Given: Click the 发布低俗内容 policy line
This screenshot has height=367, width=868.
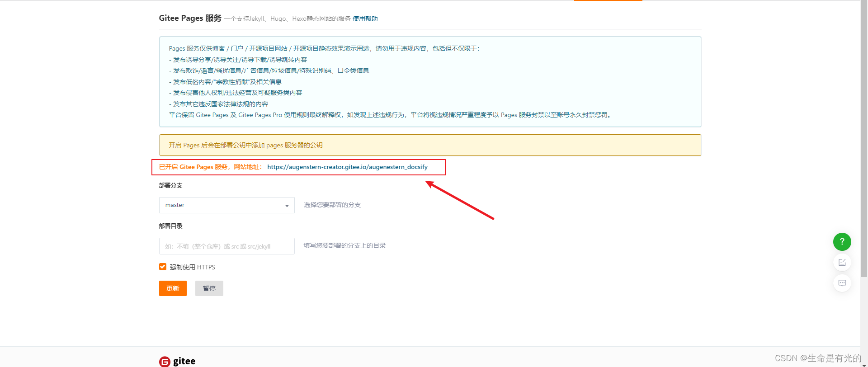Looking at the screenshot, I should click(225, 82).
